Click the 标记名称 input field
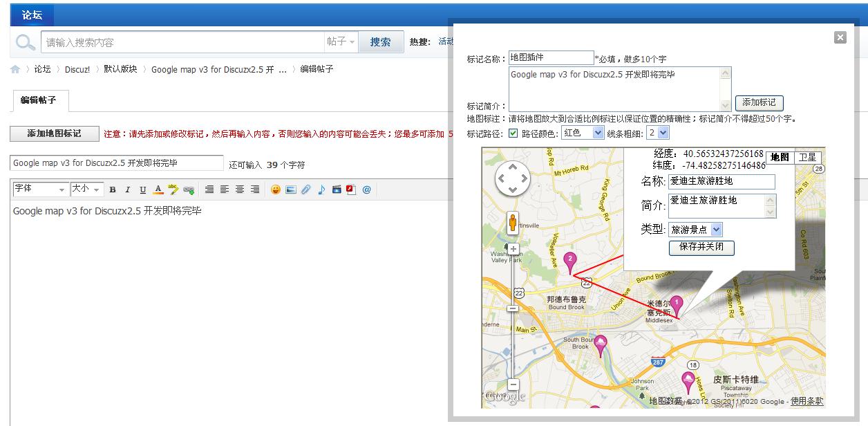868x426 pixels. click(551, 58)
